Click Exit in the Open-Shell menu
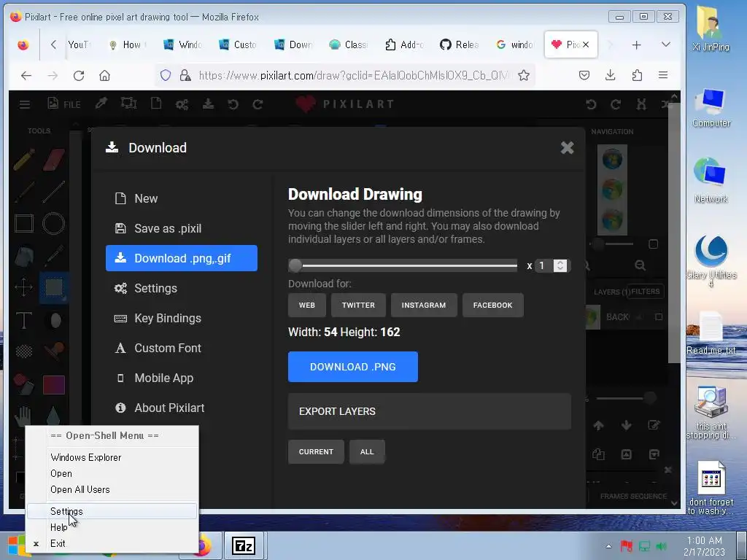 tap(112, 543)
